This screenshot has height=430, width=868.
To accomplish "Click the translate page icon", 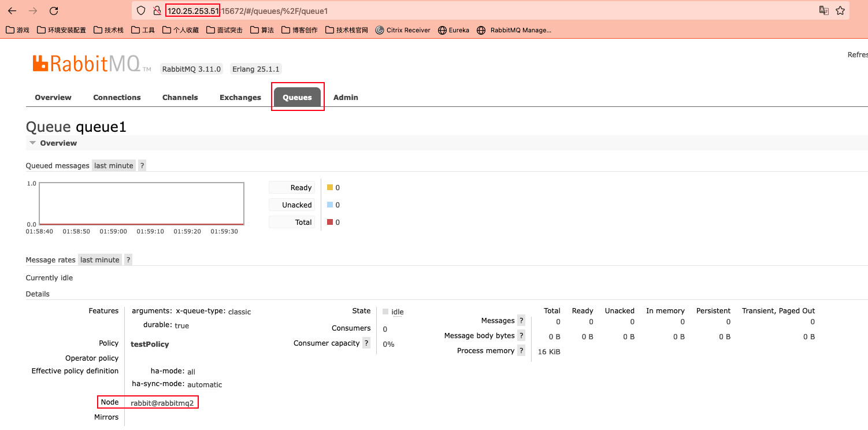I will pyautogui.click(x=824, y=10).
